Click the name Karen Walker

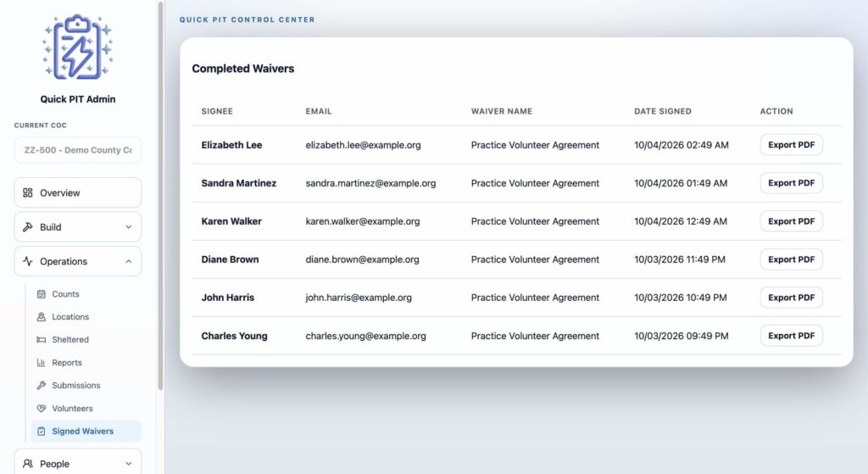coord(231,221)
